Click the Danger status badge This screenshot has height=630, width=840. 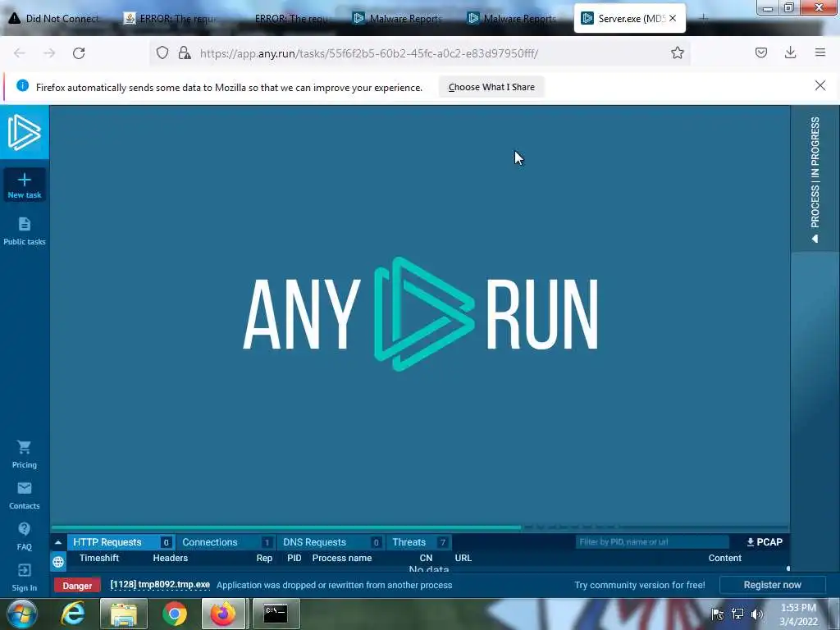coord(77,586)
